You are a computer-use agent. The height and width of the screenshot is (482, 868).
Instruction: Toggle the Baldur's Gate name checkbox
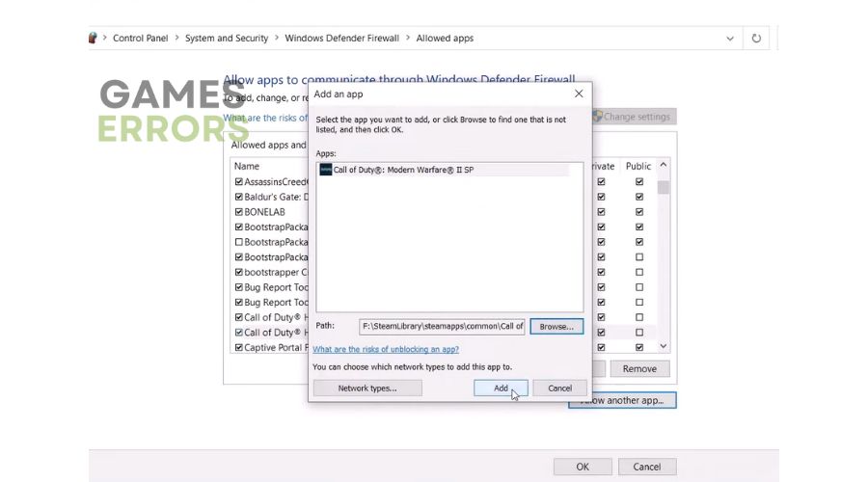(x=238, y=197)
